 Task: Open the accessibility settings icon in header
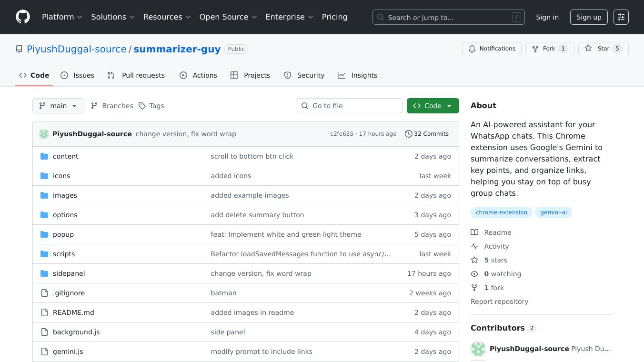[x=621, y=17]
